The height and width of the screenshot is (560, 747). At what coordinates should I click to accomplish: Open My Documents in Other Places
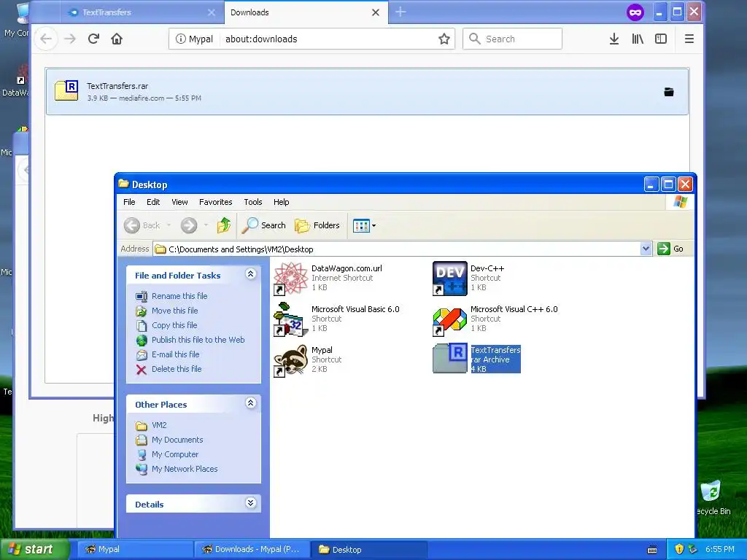tap(177, 440)
